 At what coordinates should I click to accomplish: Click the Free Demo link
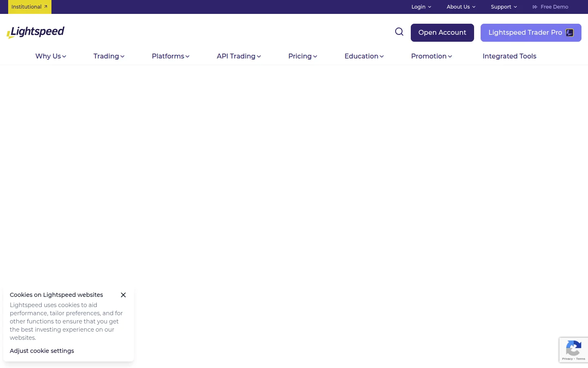550,7
